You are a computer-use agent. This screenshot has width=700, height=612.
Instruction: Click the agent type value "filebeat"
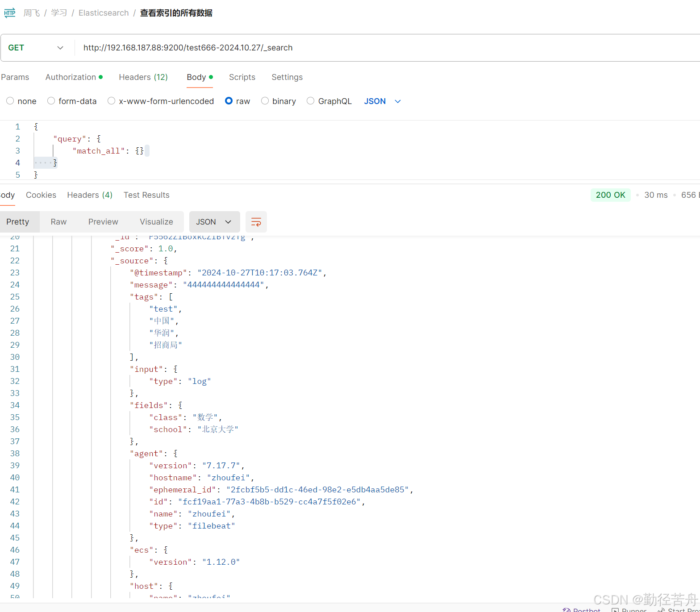211,526
